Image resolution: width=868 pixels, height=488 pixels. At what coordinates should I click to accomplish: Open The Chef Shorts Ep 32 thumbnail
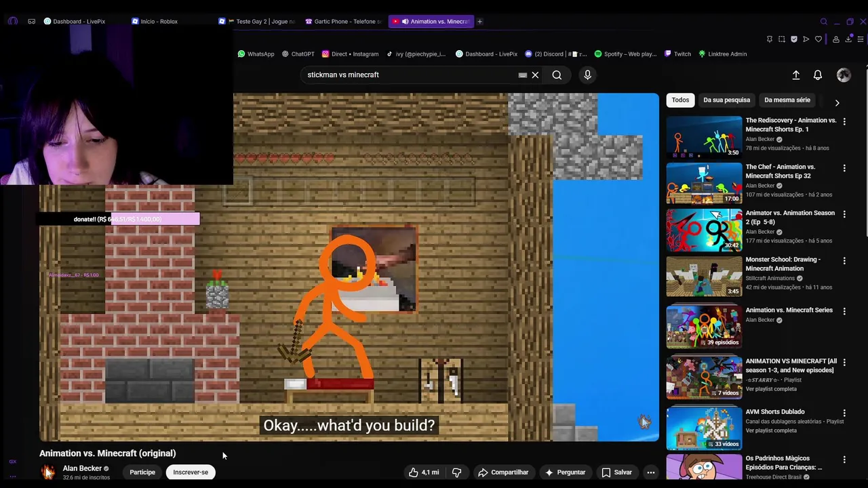[x=704, y=183]
